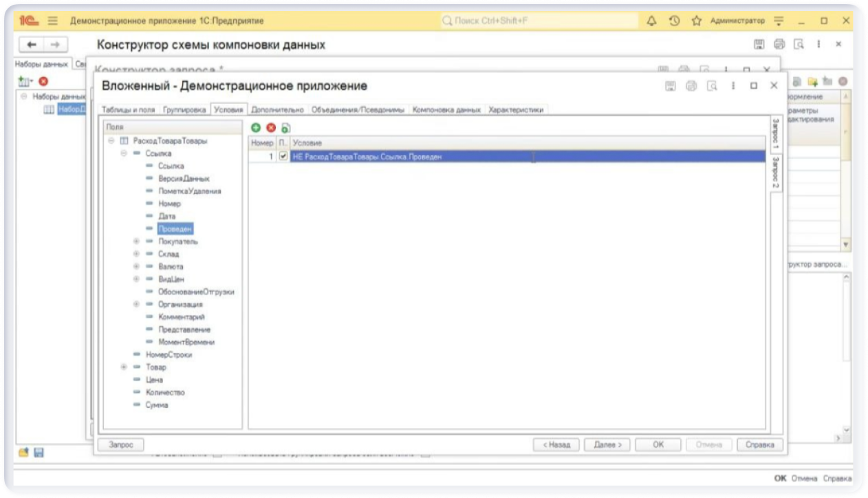Viewport: 868px width, 498px height.
Task: Open the history clock icon
Action: (674, 21)
